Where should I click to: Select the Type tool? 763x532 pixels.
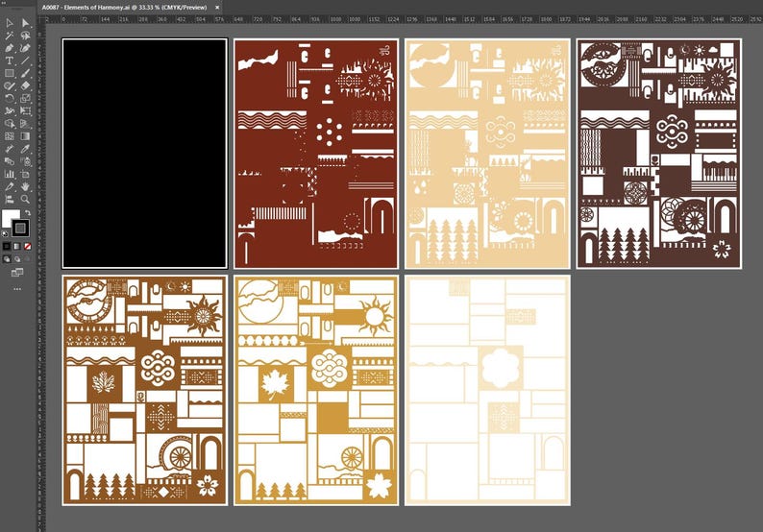tap(10, 60)
